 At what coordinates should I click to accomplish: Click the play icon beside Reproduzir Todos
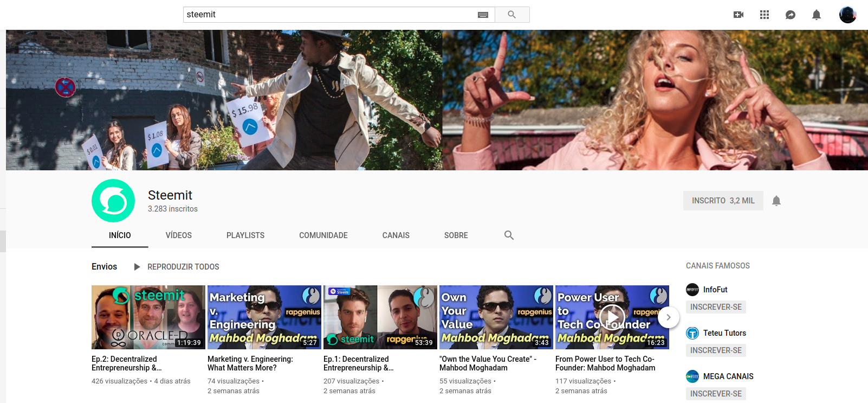[137, 267]
